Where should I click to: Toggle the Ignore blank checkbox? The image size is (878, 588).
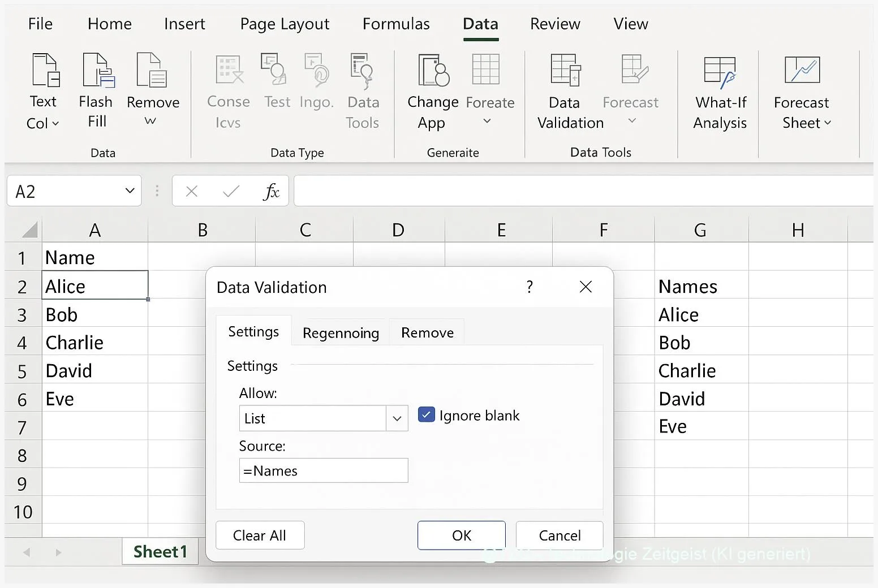(x=426, y=415)
